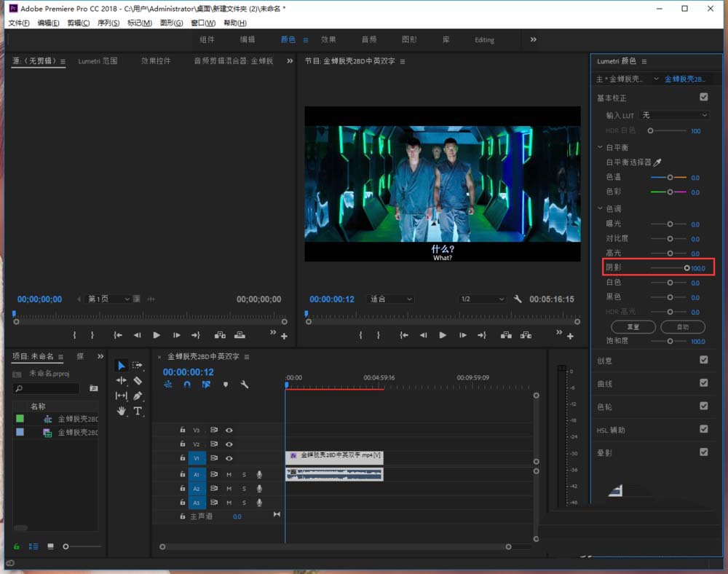The width and height of the screenshot is (728, 574).
Task: Select the Type tool (T)
Action: [138, 411]
